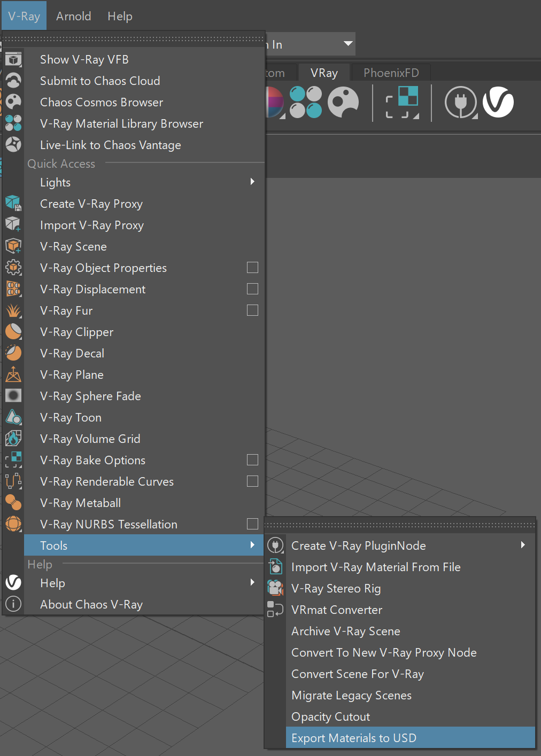Click the partially visible sphere shelf icon
Image resolution: width=541 pixels, height=756 pixels.
pos(275,102)
